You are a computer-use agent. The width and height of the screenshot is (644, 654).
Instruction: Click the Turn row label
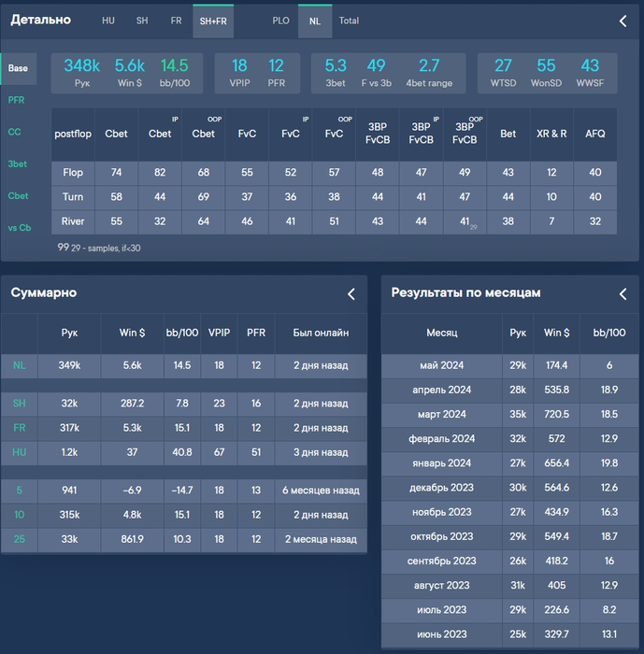click(x=73, y=197)
